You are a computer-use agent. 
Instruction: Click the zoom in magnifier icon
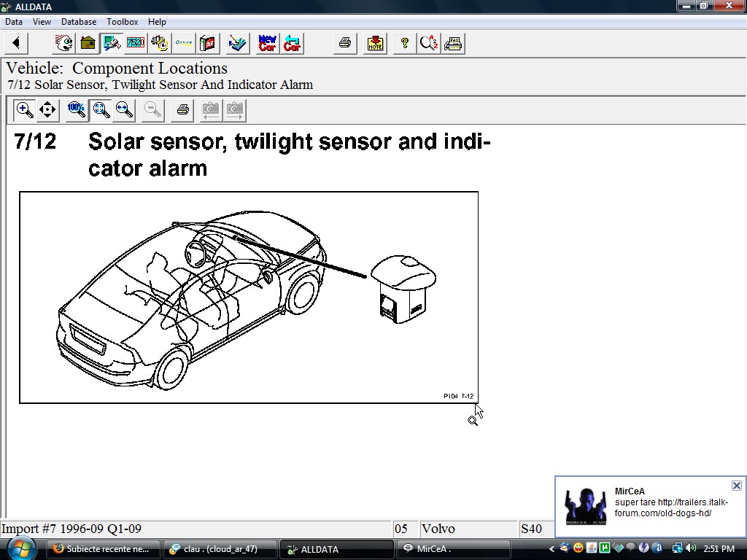click(25, 110)
